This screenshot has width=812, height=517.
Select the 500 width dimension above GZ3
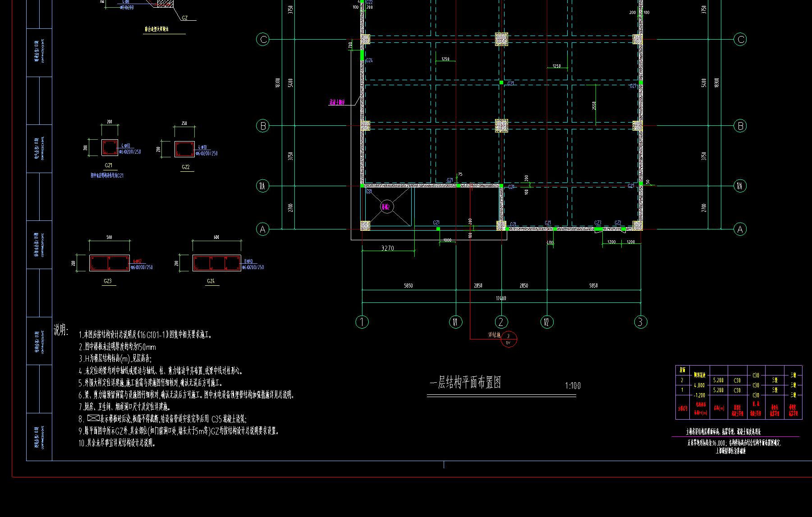click(110, 237)
